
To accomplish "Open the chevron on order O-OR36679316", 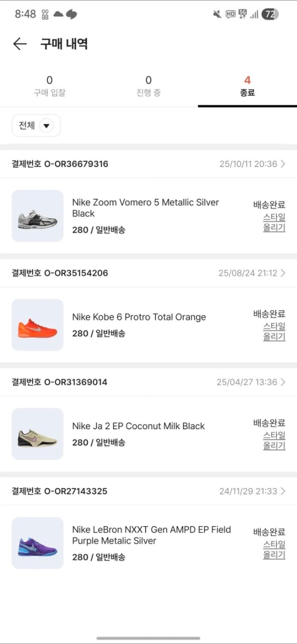I will tap(283, 164).
